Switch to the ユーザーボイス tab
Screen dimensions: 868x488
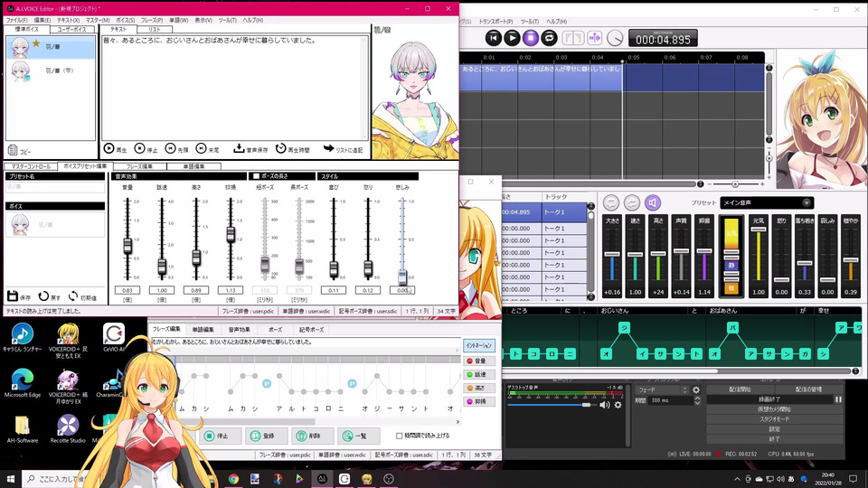[72, 30]
